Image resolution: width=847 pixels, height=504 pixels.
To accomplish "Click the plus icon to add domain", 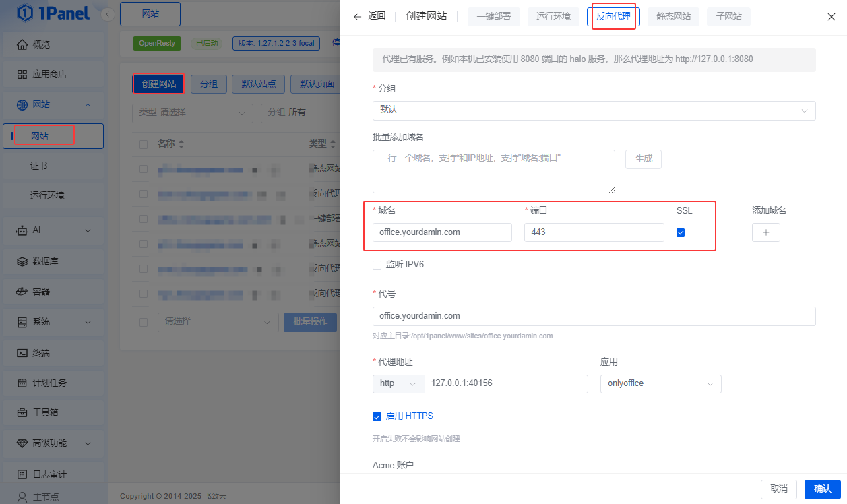I will [x=765, y=232].
